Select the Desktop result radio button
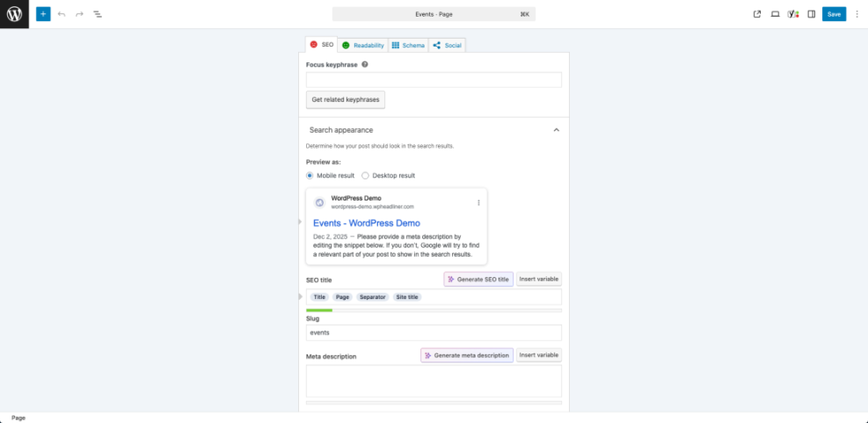The width and height of the screenshot is (868, 423). point(365,176)
